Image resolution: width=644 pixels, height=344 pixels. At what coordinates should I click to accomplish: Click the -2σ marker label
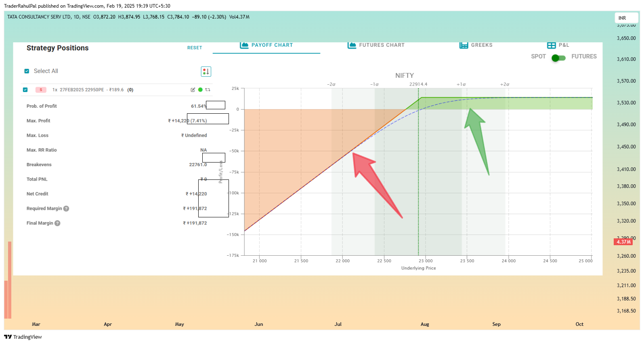click(x=331, y=84)
